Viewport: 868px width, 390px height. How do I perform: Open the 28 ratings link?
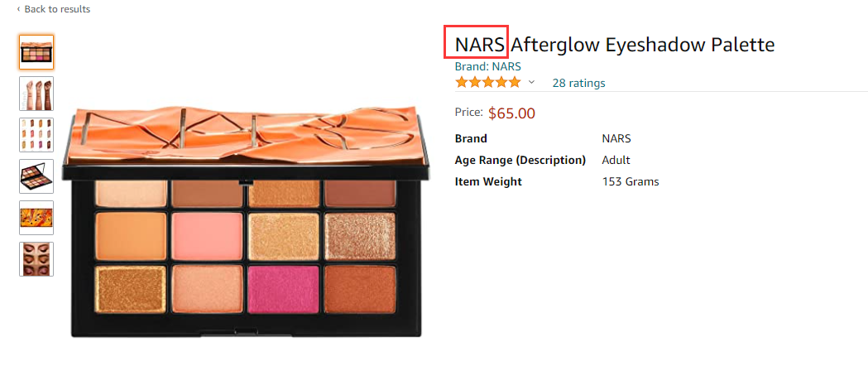pos(578,83)
